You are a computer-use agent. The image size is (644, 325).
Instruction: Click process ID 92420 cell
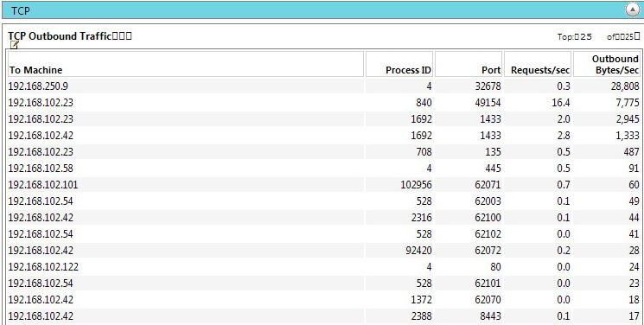(419, 251)
